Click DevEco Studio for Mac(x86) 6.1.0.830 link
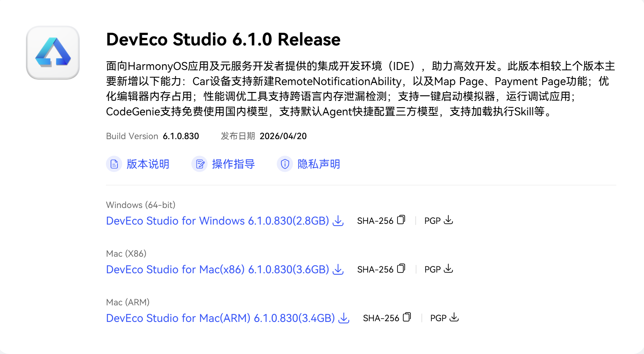This screenshot has height=354, width=644. coord(218,269)
